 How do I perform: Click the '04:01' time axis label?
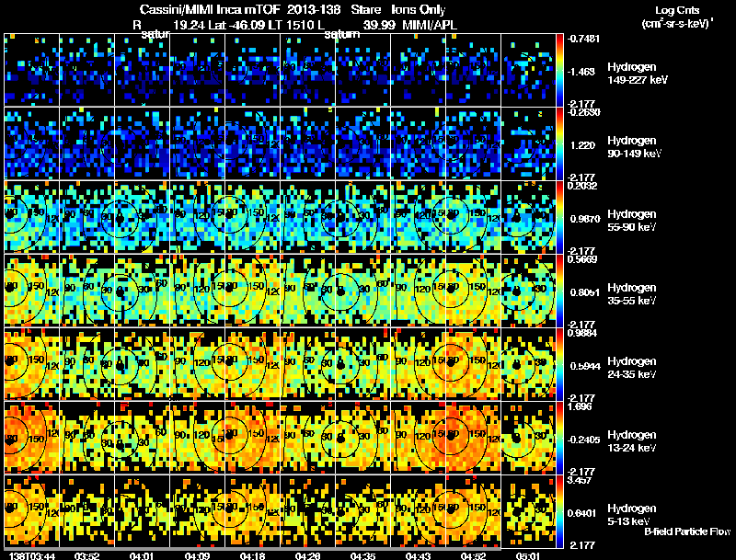click(142, 556)
